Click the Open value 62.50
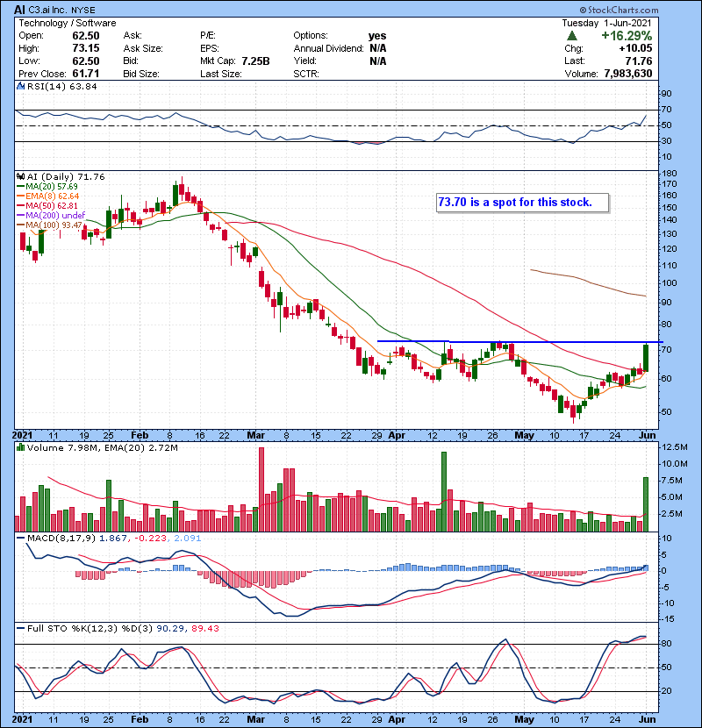This screenshot has height=728, width=702. pos(86,36)
